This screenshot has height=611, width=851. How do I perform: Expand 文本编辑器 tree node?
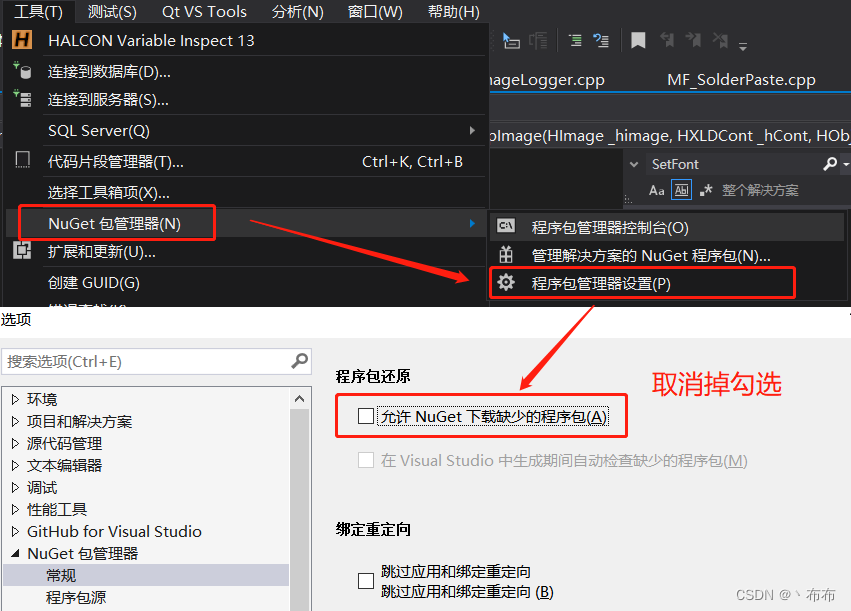click(15, 466)
